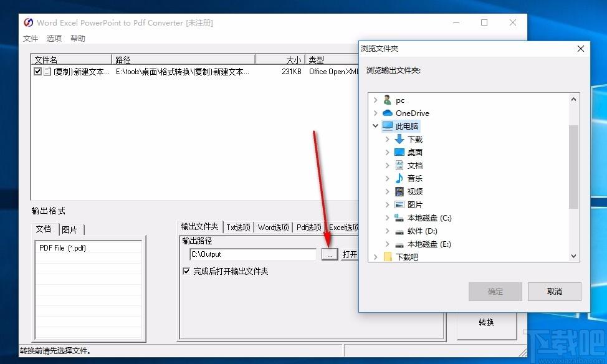Click the 音乐 music note icon

[x=399, y=178]
